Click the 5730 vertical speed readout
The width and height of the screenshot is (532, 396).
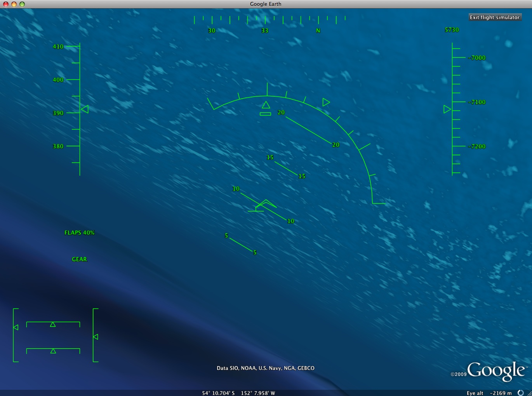(x=452, y=30)
